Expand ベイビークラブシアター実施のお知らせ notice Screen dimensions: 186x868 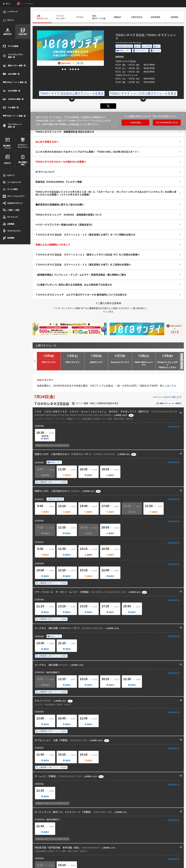pos(108,225)
